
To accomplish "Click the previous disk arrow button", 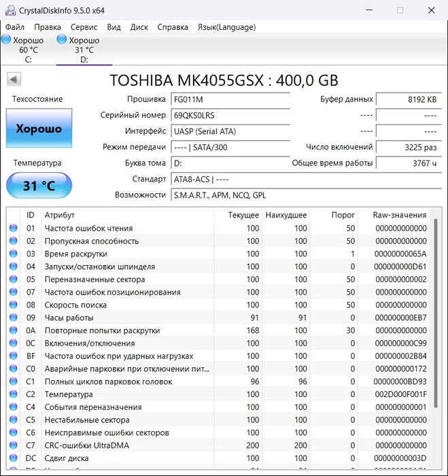I will (14, 80).
